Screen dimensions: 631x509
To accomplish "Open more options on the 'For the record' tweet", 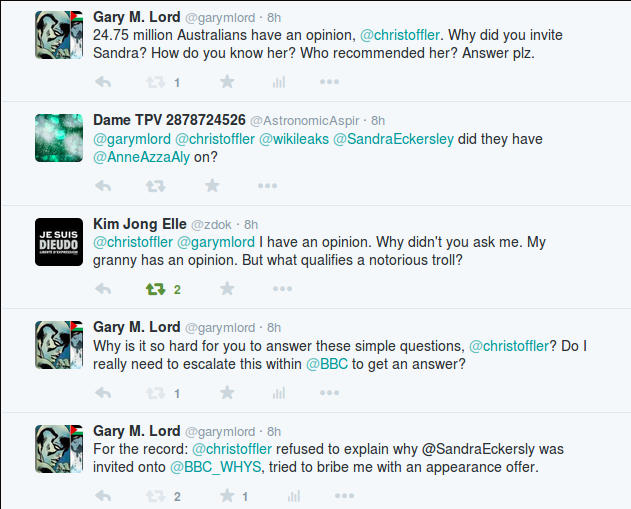I will (343, 496).
